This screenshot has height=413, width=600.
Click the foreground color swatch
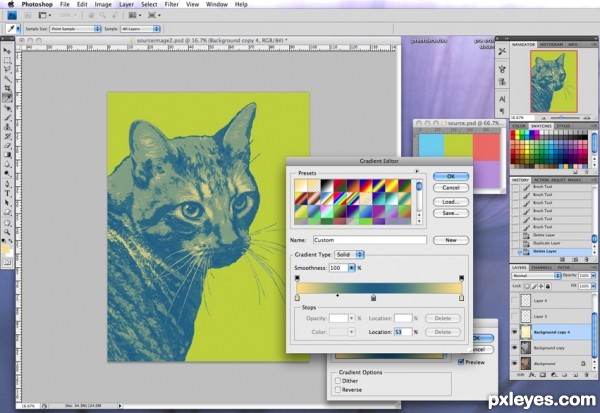click(x=5, y=249)
